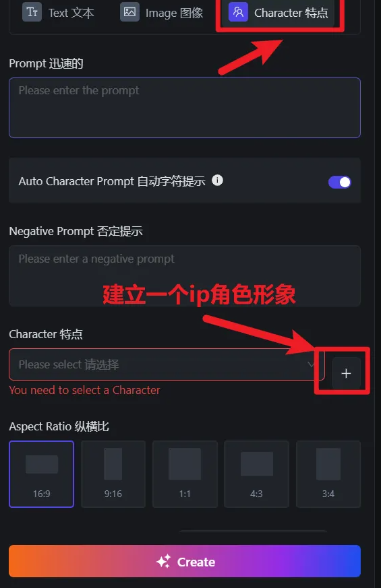
Task: Click the sparkle icon on Create button
Action: 164,561
